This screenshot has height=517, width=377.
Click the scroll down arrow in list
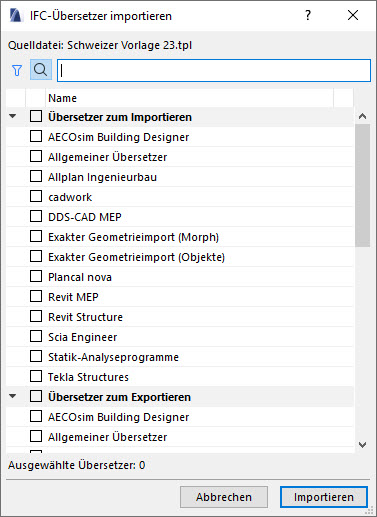[362, 445]
